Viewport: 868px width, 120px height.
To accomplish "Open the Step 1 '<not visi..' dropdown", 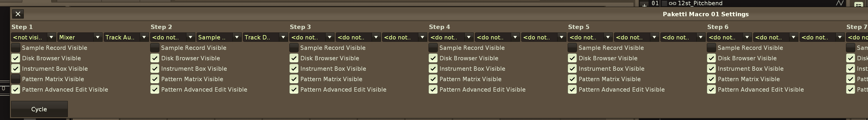I will [33, 37].
